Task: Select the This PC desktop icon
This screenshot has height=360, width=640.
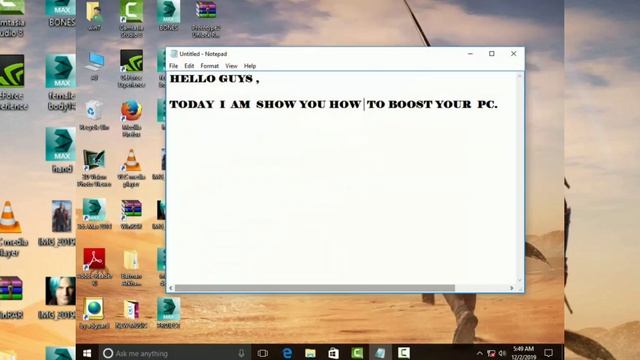Action: click(x=94, y=65)
